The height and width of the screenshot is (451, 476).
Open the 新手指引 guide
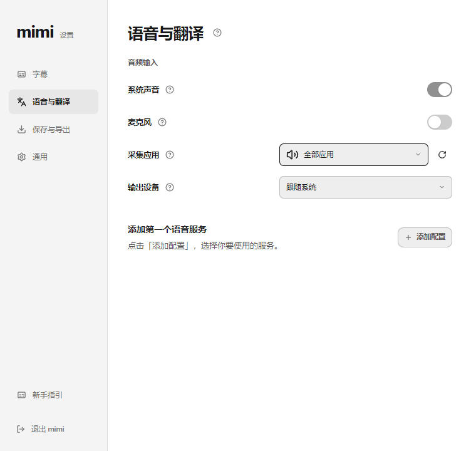53,395
